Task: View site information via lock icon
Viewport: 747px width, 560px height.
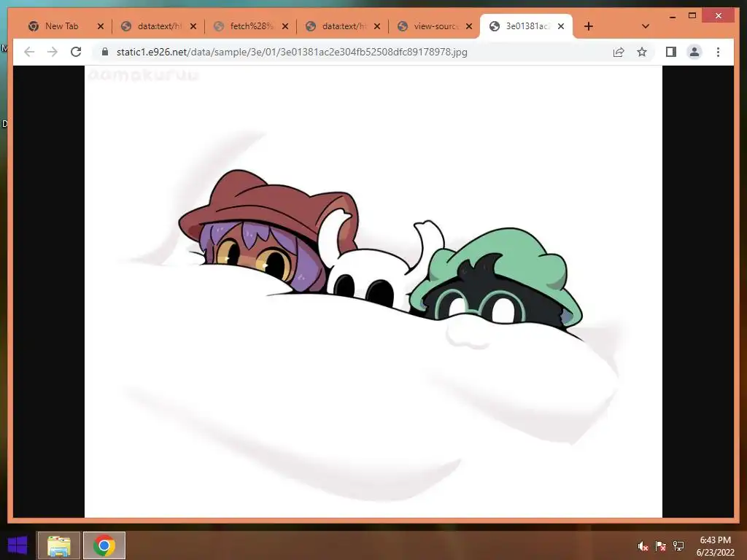Action: [105, 52]
